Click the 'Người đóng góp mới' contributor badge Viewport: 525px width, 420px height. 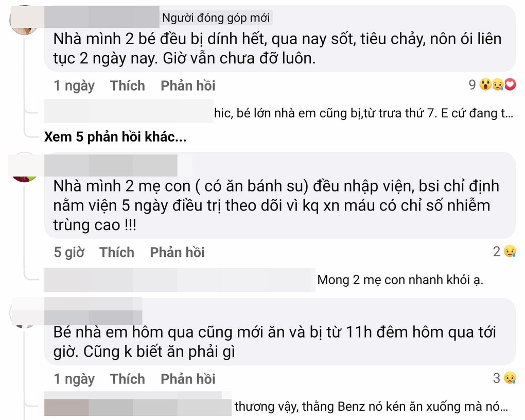(x=216, y=17)
